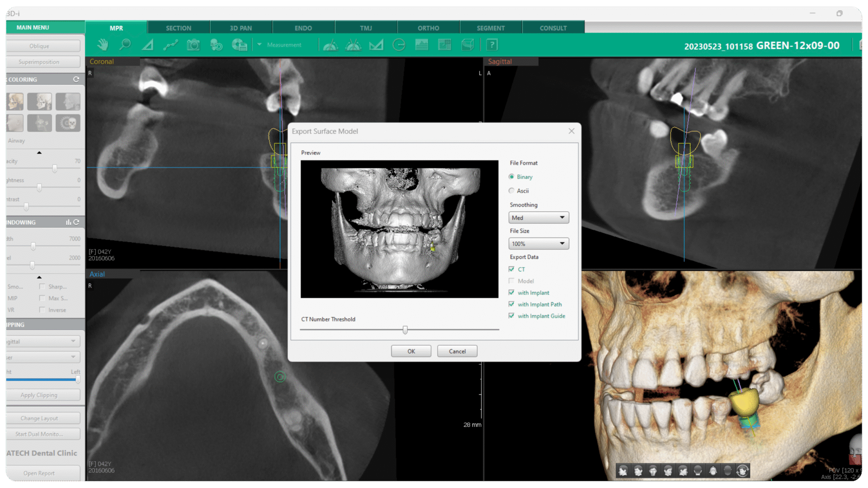The height and width of the screenshot is (488, 868).
Task: Click the Superimposition button
Action: [x=43, y=62]
